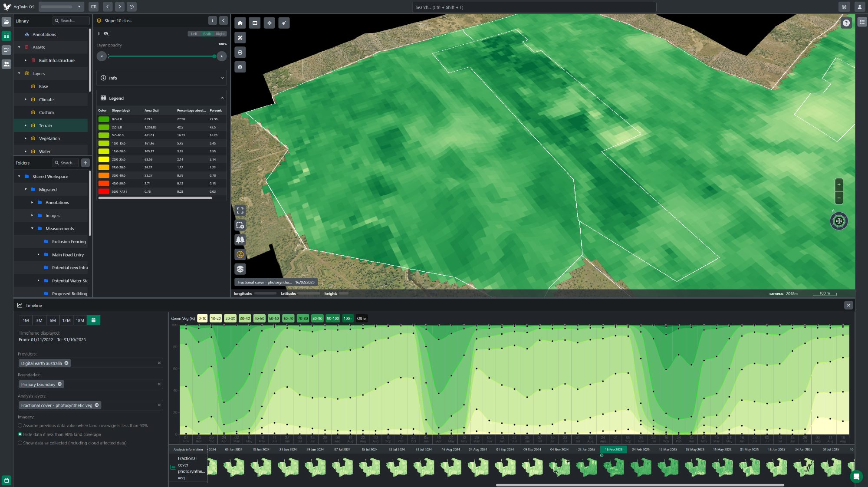
Task: Open the help question mark icon
Action: 846,23
